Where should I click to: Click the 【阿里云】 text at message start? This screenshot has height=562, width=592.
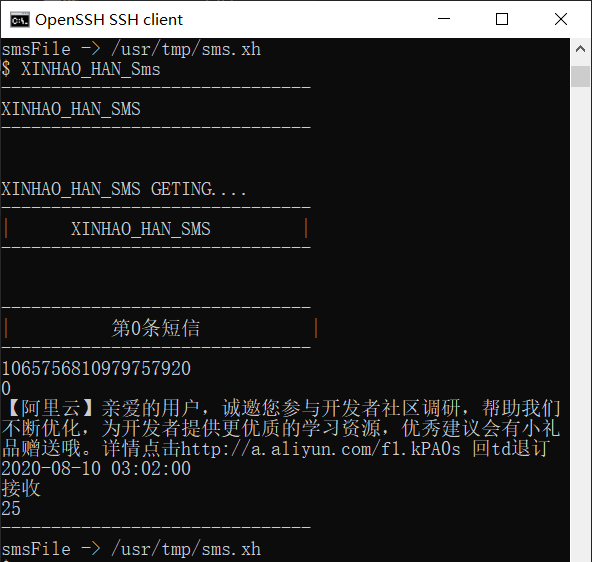click(51, 408)
